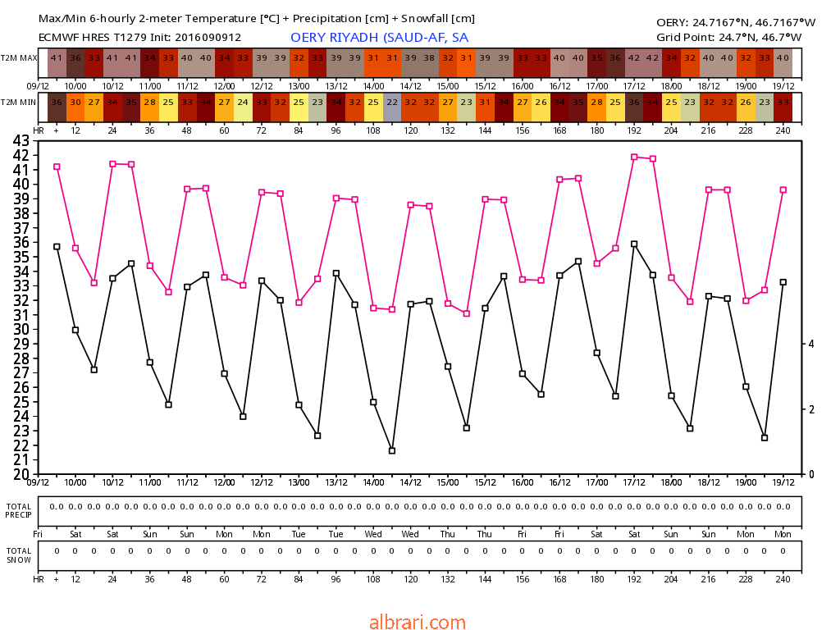Click hour label 60 under the T2M MIN row
This screenshot has height=630, width=840.
(x=225, y=130)
